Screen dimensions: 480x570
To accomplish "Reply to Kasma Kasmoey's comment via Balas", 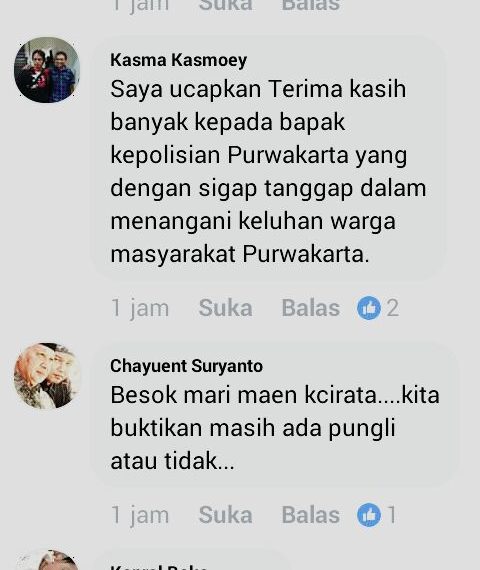I will tap(311, 308).
